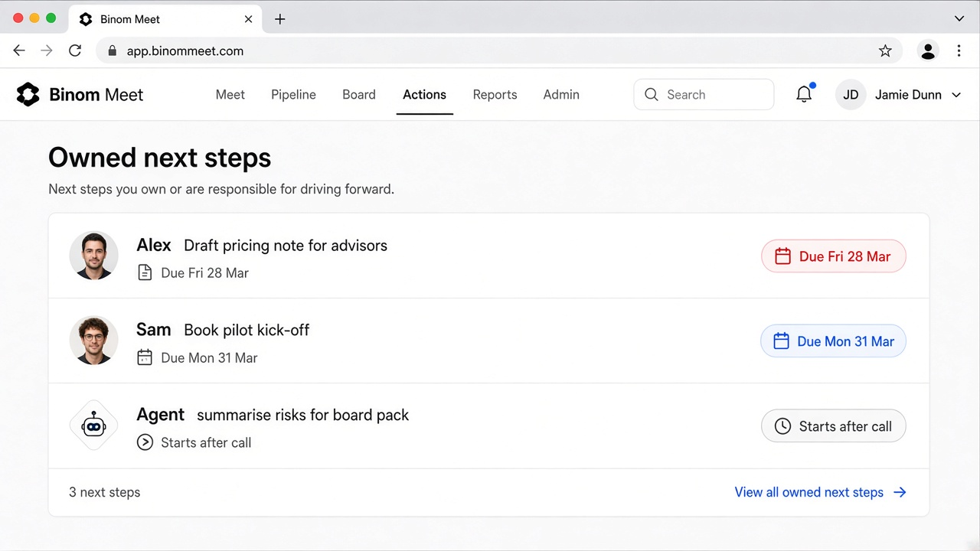Click the red Due Fri 28 Mar badge
980x551 pixels.
pos(834,256)
